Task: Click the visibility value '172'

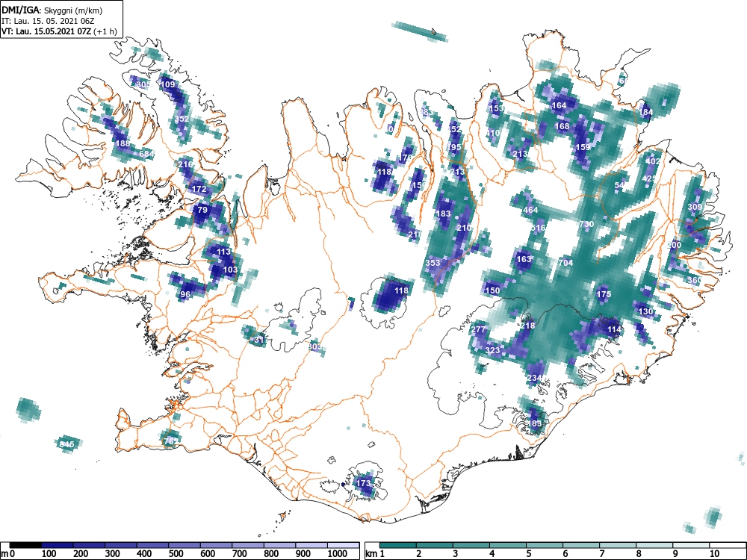Action: click(199, 189)
